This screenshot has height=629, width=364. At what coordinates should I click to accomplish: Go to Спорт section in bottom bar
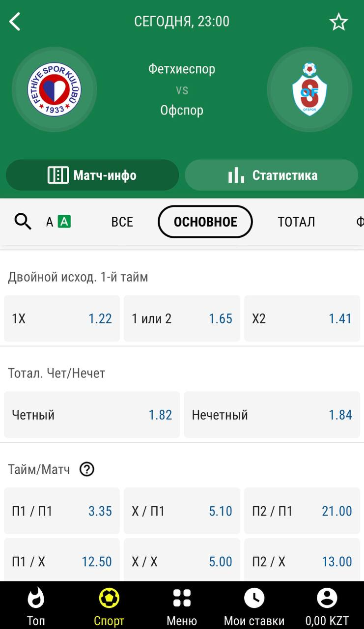tap(109, 604)
